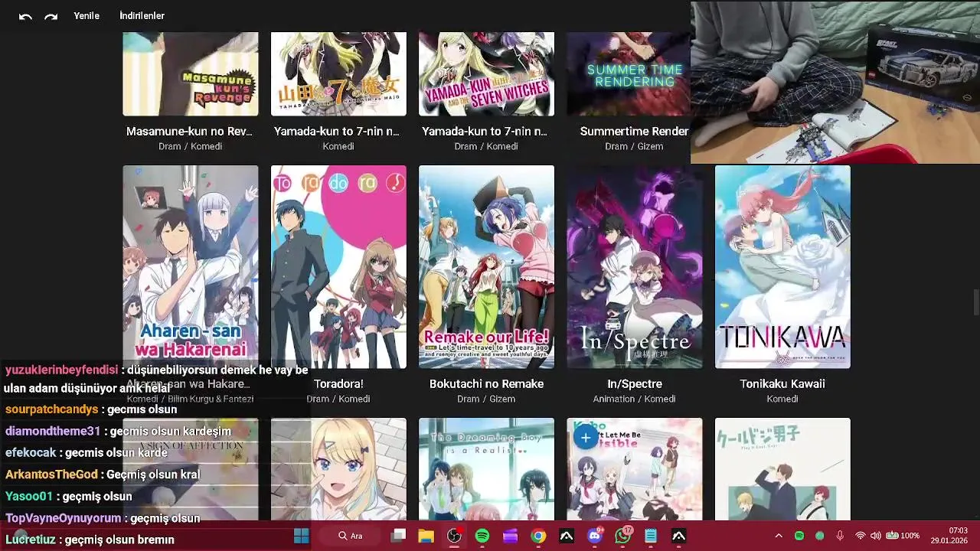The image size is (980, 551).
Task: Open Wi-Fi network settings in tray
Action: (861, 536)
